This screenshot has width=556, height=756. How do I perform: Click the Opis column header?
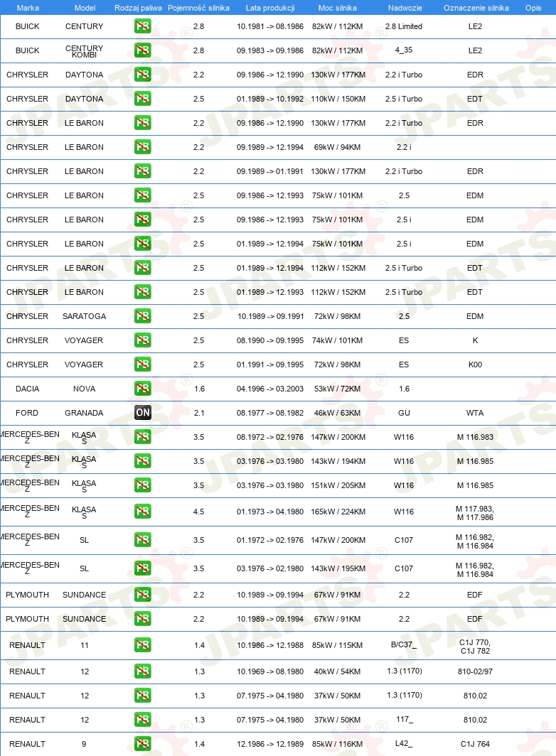pos(533,8)
